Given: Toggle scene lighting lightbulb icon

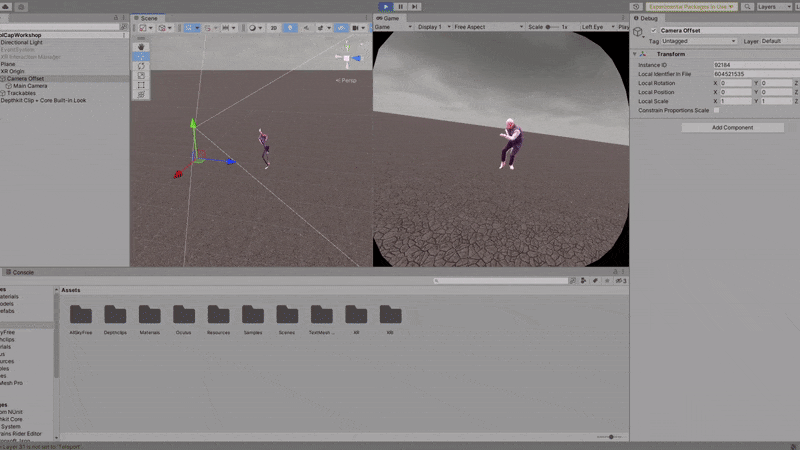Looking at the screenshot, I should pyautogui.click(x=288, y=28).
